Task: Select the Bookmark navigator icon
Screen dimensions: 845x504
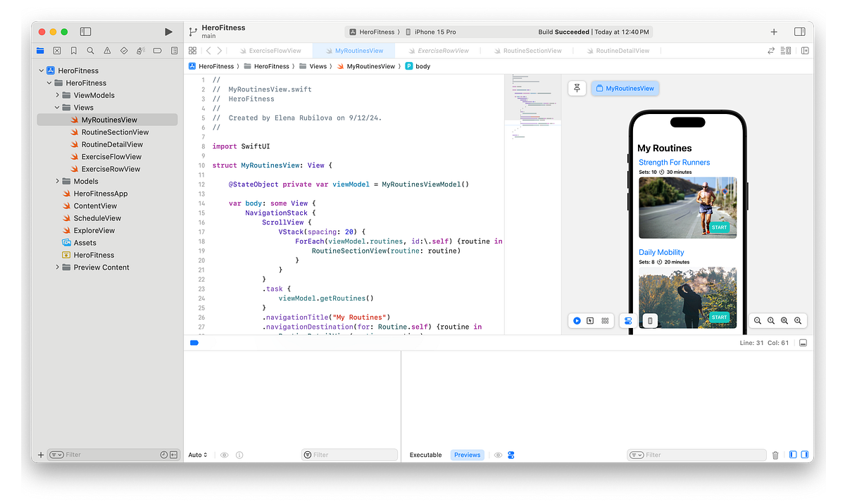Action: click(x=73, y=50)
